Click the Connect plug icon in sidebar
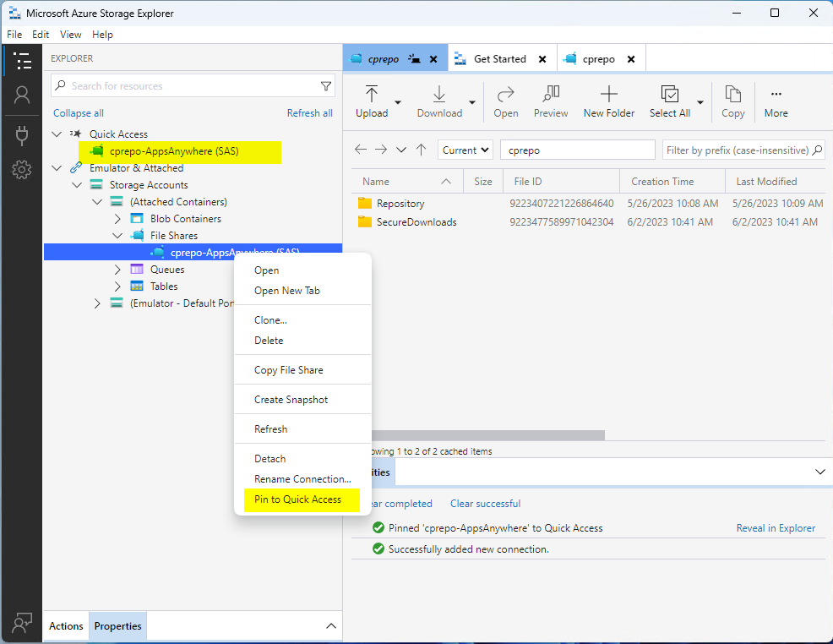 click(x=22, y=134)
